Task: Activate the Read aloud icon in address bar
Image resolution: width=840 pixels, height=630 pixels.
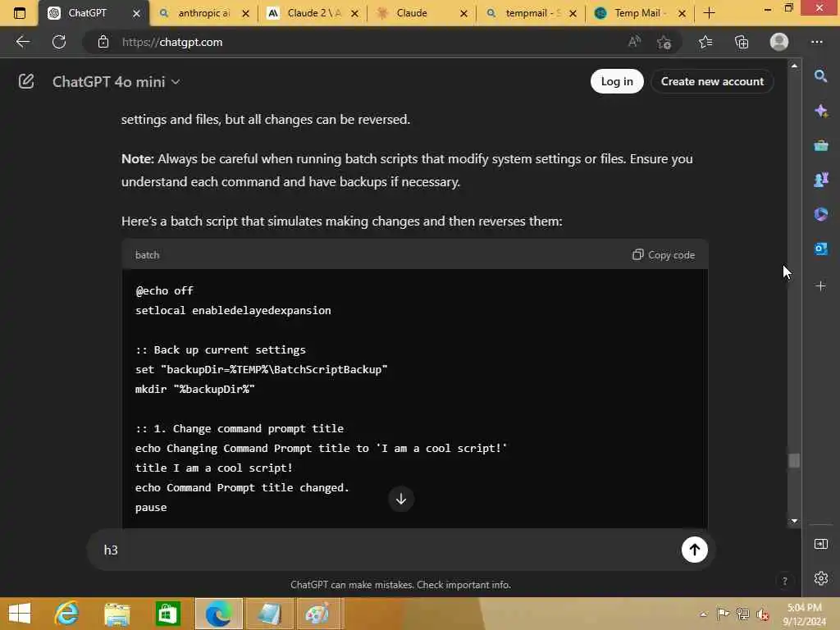Action: coord(634,42)
